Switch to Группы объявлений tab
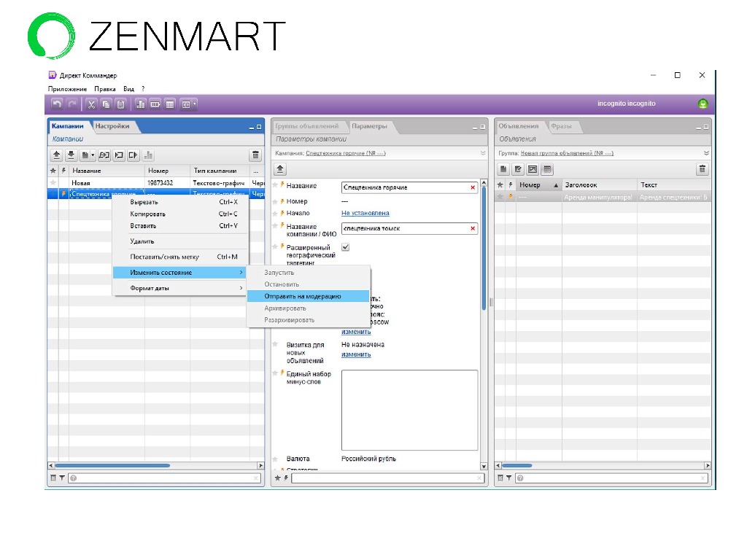The width and height of the screenshot is (747, 560). (307, 126)
